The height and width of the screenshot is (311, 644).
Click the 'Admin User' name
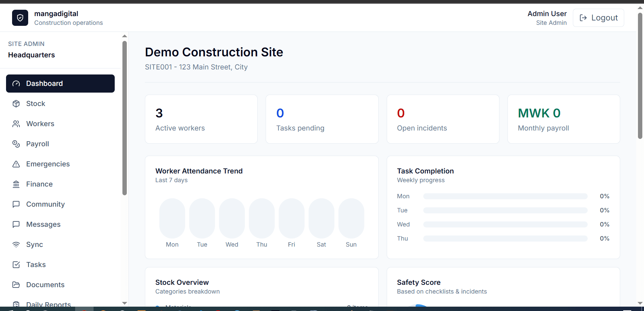tap(547, 14)
